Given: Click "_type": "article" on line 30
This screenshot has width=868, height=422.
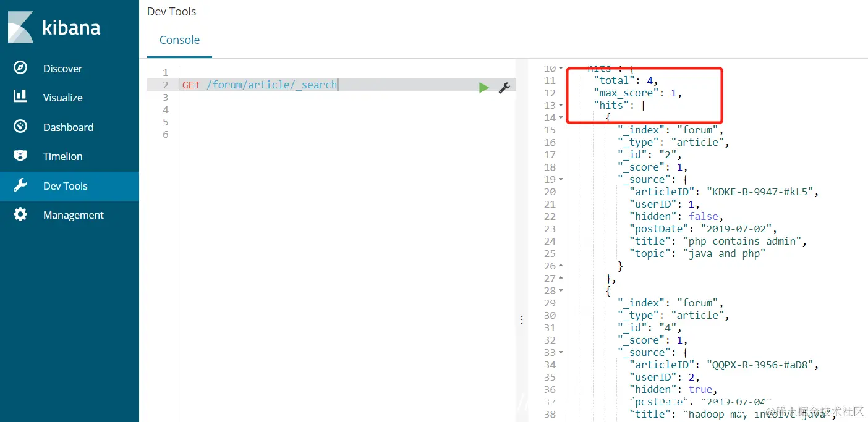Looking at the screenshot, I should [x=673, y=315].
